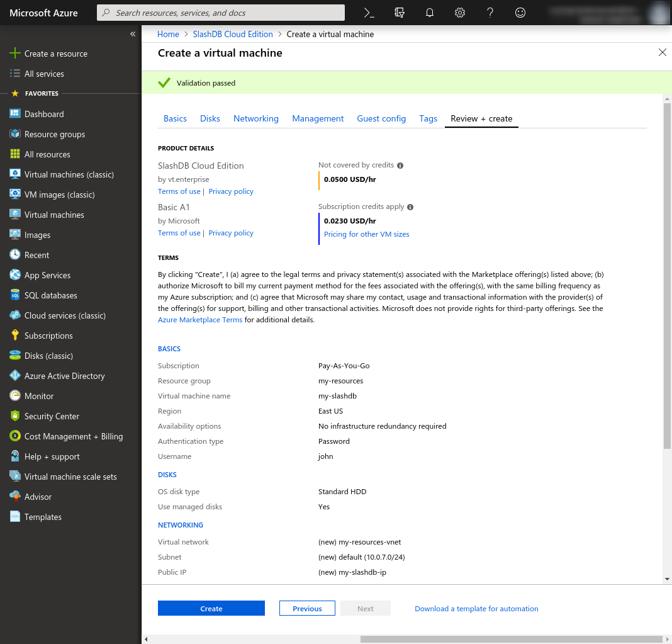
Task: Open Security Center from sidebar
Action: (x=52, y=416)
